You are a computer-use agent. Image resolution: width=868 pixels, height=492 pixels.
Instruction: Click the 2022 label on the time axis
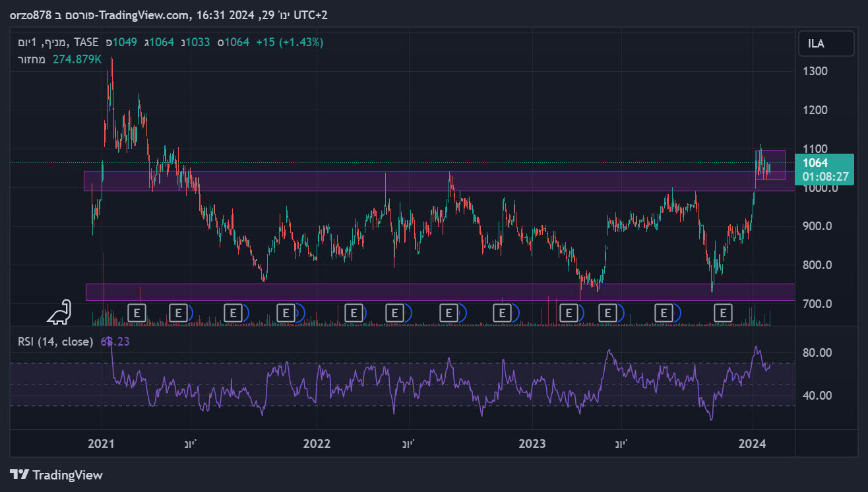coord(317,443)
